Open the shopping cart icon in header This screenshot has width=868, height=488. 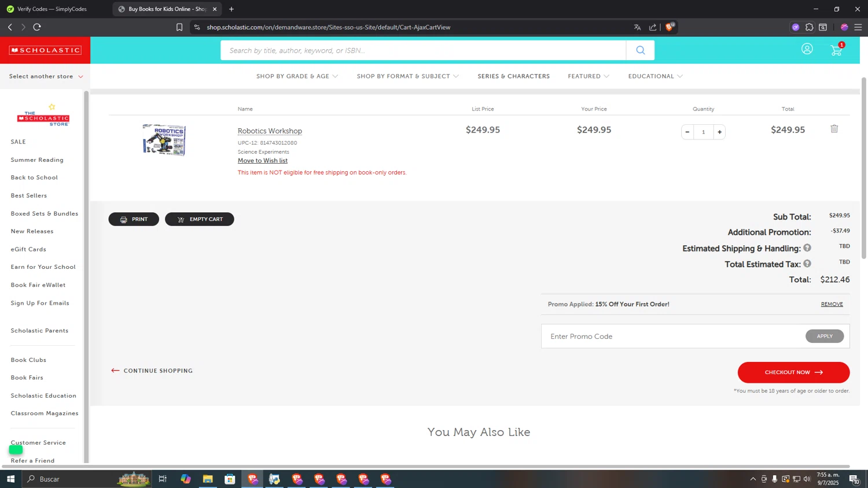(837, 50)
